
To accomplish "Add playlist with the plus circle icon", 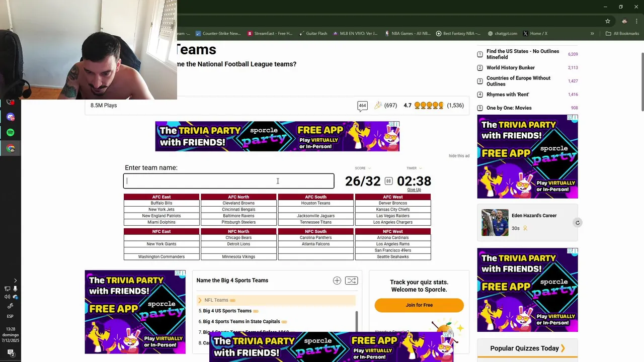I will pos(337,281).
